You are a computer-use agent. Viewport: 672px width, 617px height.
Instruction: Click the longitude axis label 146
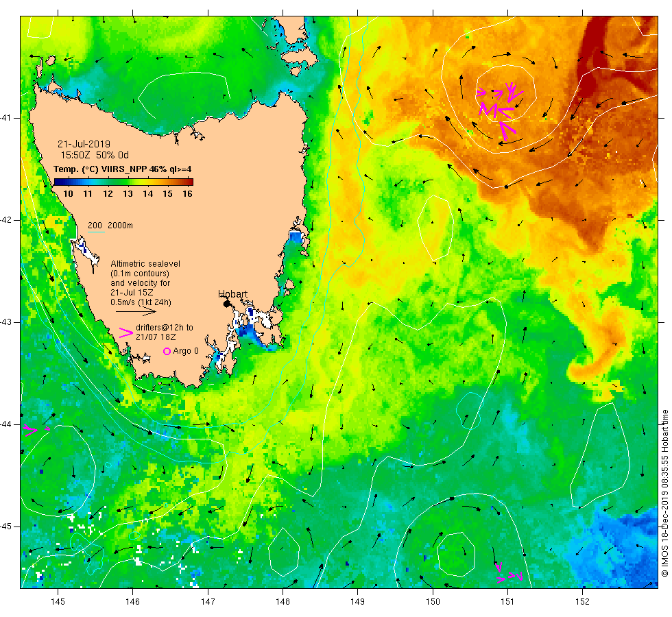[x=133, y=602]
